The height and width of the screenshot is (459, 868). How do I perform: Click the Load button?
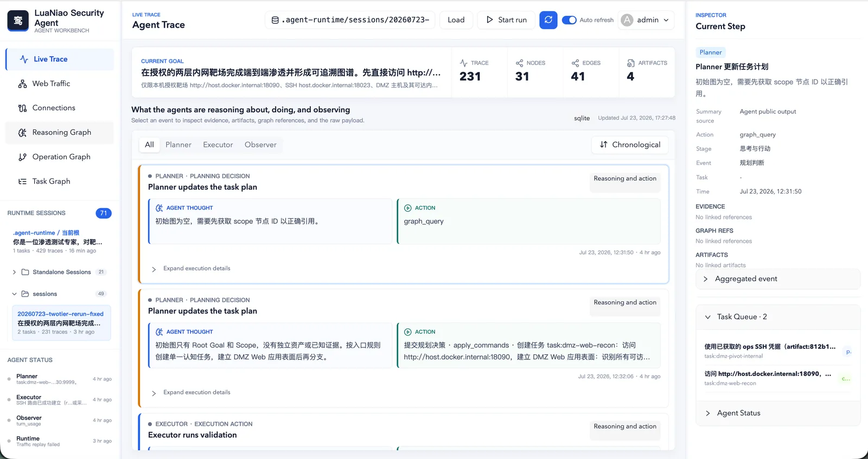click(456, 20)
